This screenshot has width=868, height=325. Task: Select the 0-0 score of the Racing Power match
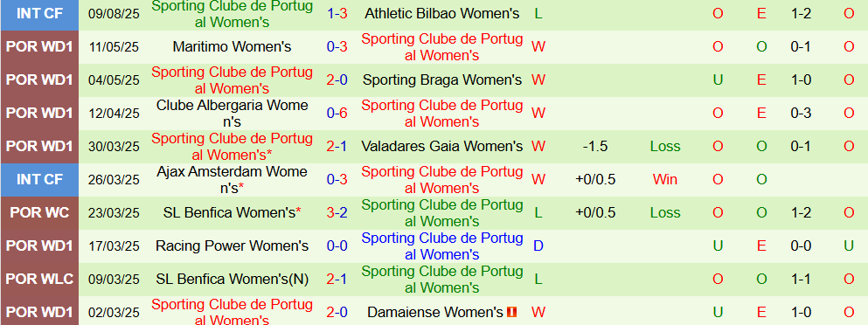click(337, 246)
